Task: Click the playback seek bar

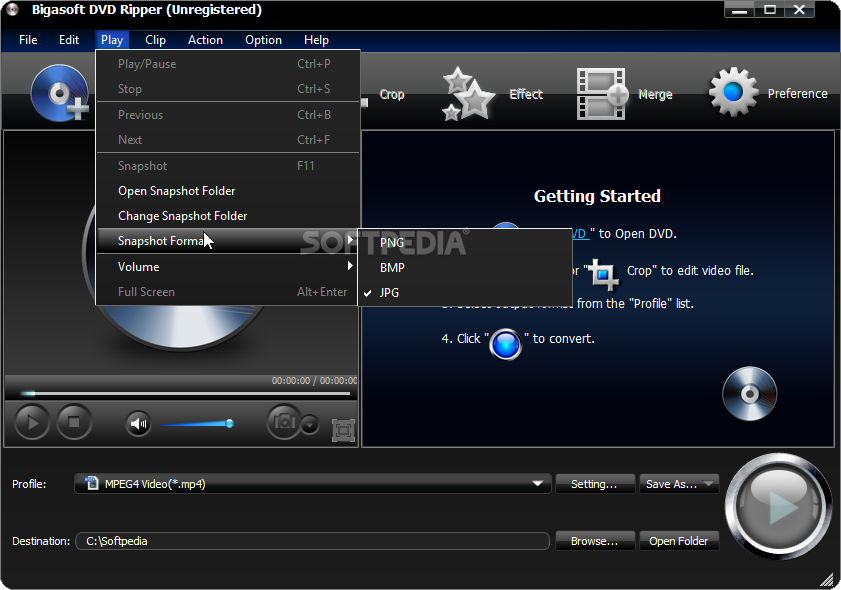Action: (185, 394)
